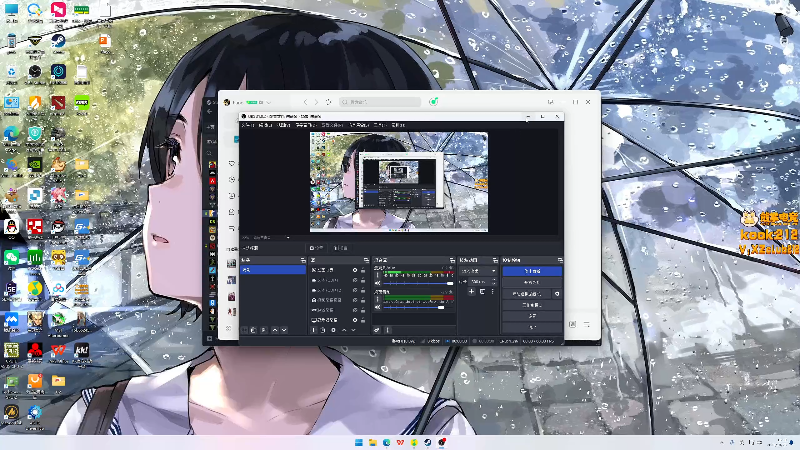Open File Explorer from the taskbar
This screenshot has width=800, height=450.
click(x=372, y=442)
